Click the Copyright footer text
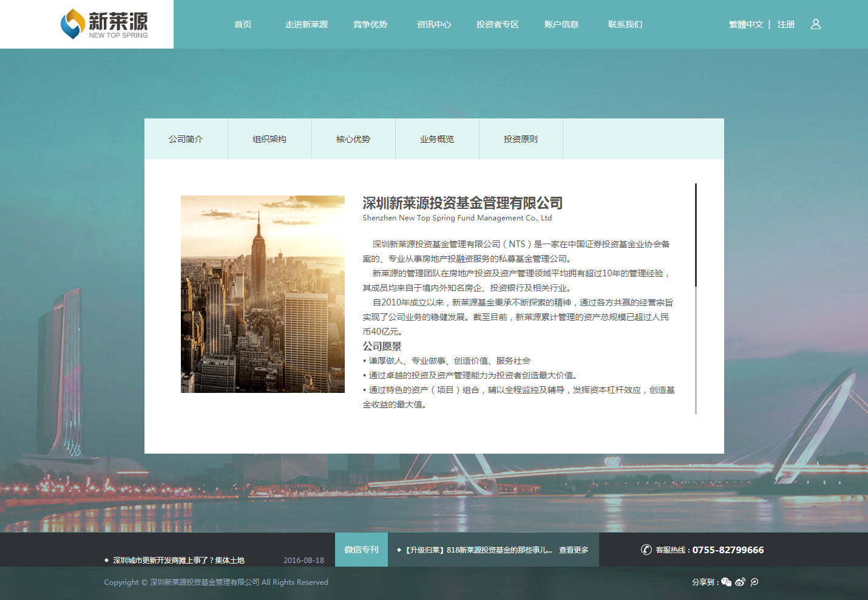This screenshot has height=600, width=868. 216,582
